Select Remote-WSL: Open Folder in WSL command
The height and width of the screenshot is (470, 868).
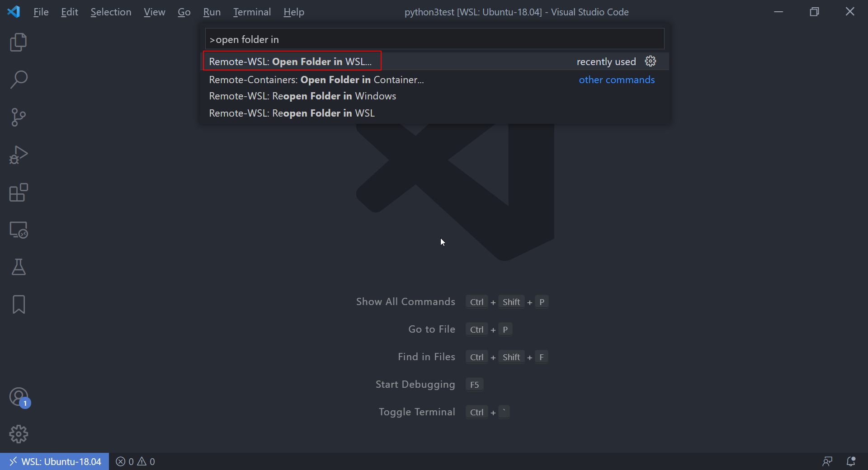tap(290, 61)
